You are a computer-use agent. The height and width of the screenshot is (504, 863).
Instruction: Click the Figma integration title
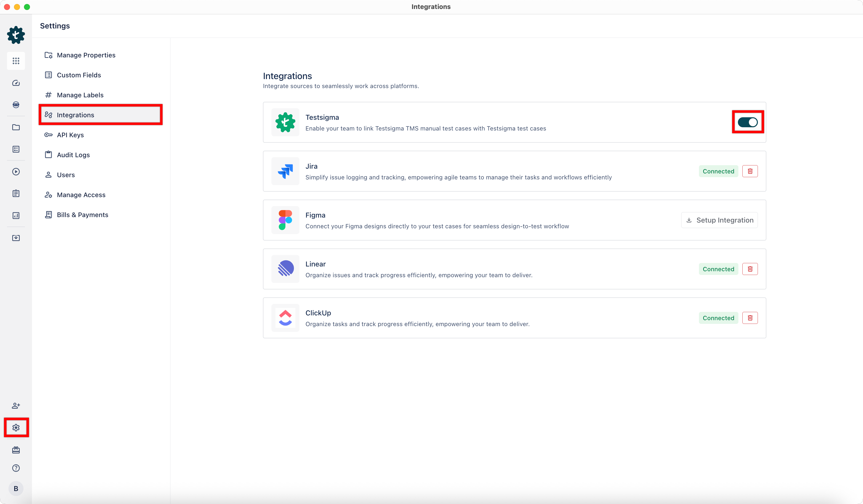315,215
